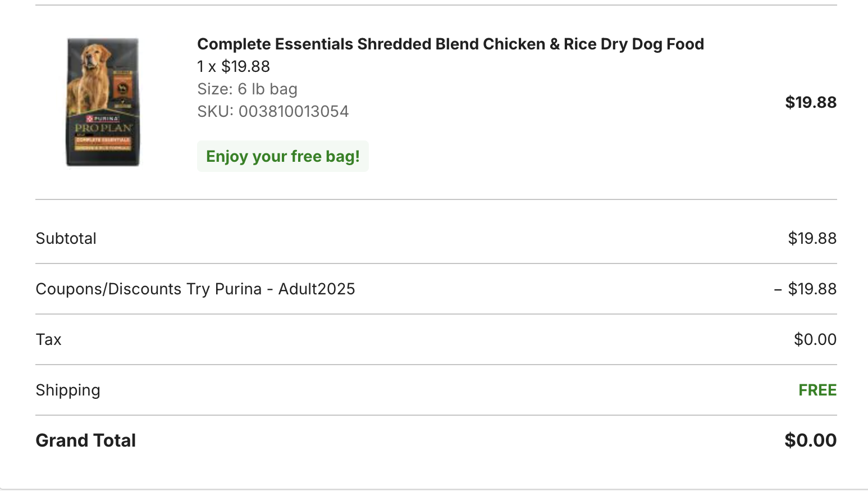Click the Subtotal amount $19.88
The height and width of the screenshot is (491, 868).
(x=812, y=238)
